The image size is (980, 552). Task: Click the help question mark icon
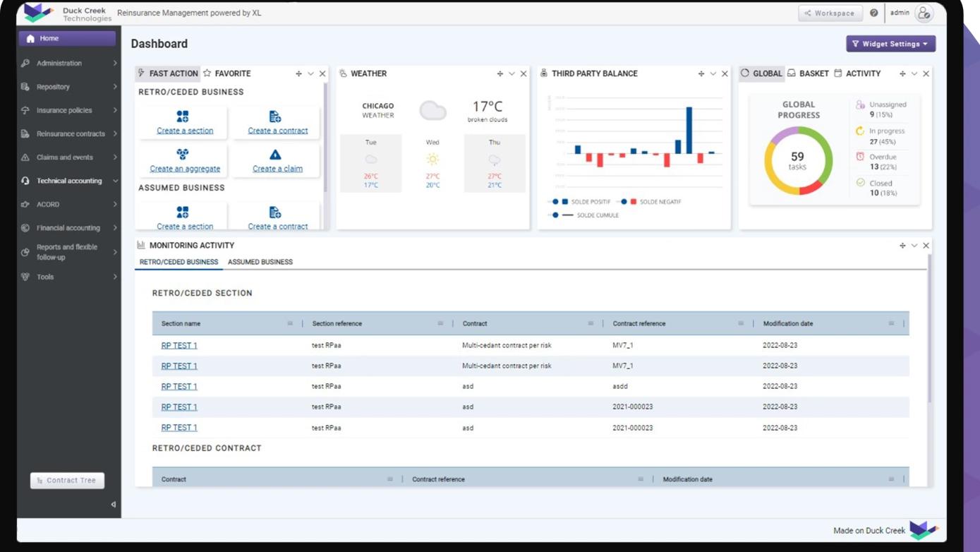coord(873,13)
